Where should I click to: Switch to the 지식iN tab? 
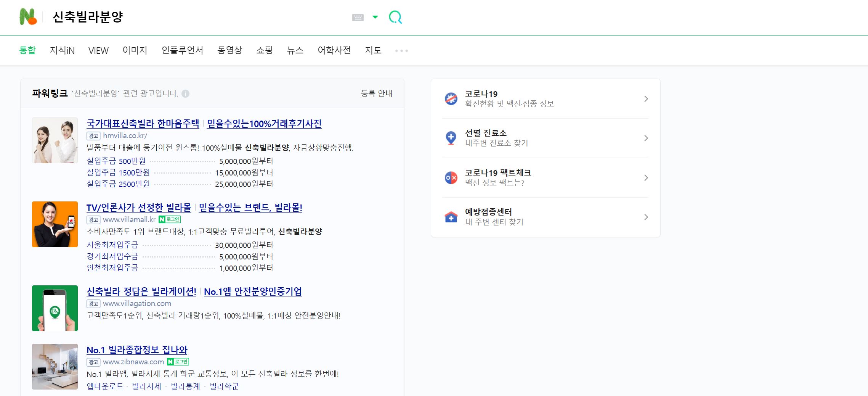coord(62,50)
